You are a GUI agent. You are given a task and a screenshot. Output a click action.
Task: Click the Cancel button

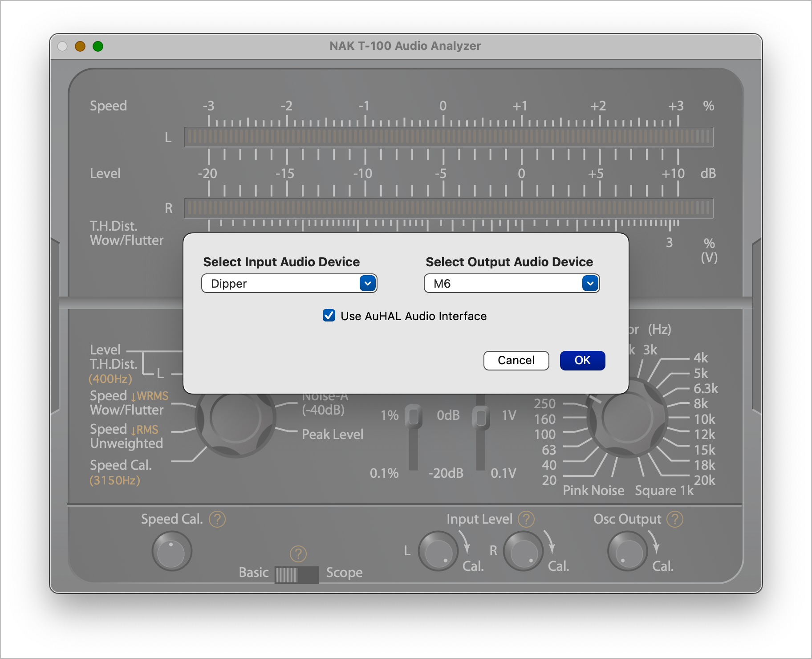pyautogui.click(x=516, y=360)
